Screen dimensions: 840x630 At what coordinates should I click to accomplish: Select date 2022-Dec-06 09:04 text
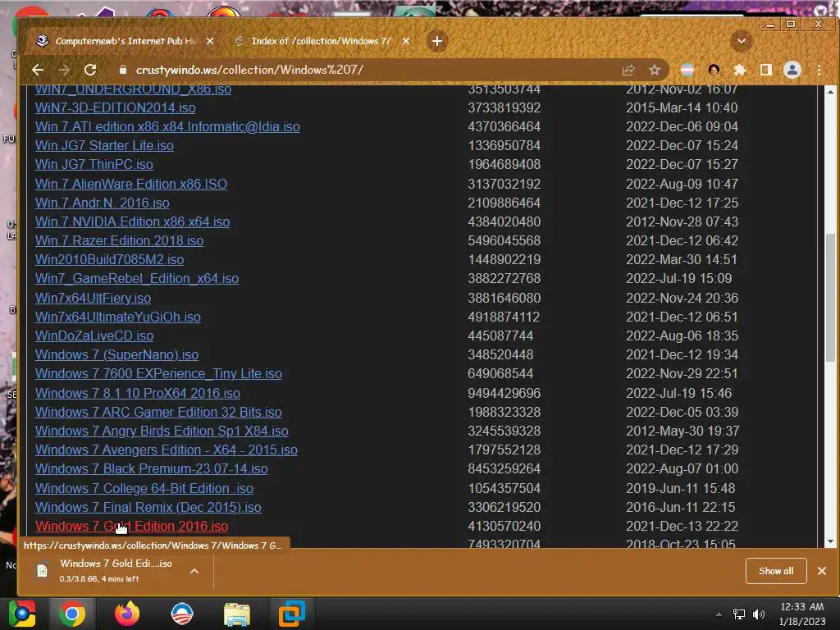click(x=682, y=127)
